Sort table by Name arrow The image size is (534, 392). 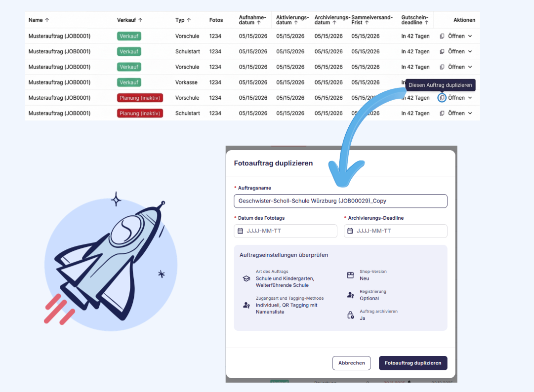(47, 20)
